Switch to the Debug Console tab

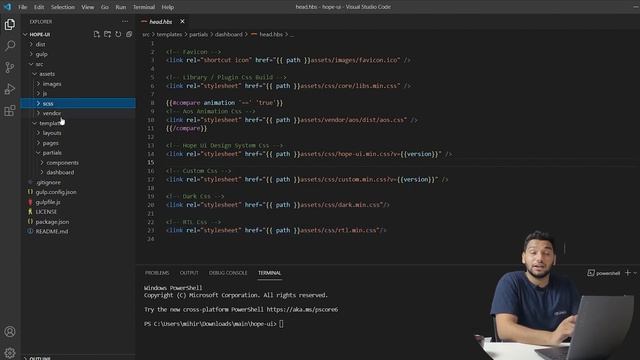pos(228,273)
